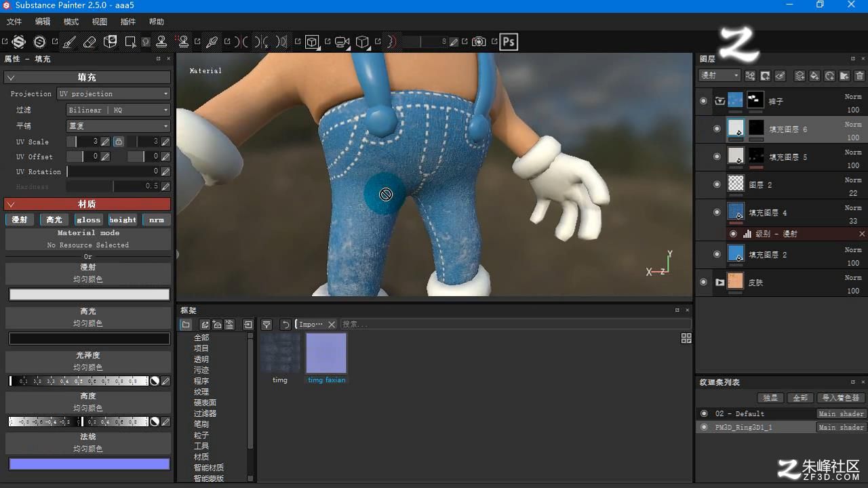Click the add mask icon in layers panel
This screenshot has height=488, width=868.
coord(765,76)
